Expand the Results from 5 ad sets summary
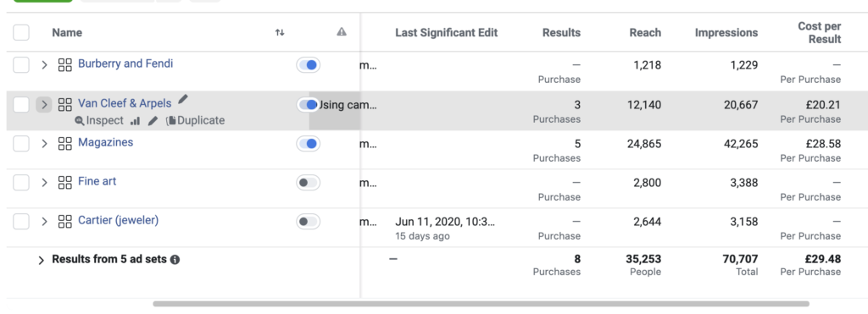 tap(41, 260)
